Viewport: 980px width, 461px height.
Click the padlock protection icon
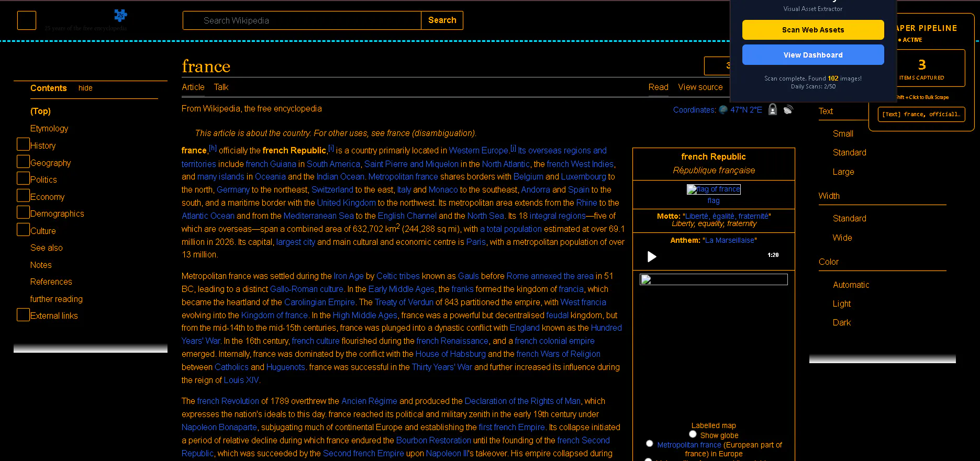[773, 109]
